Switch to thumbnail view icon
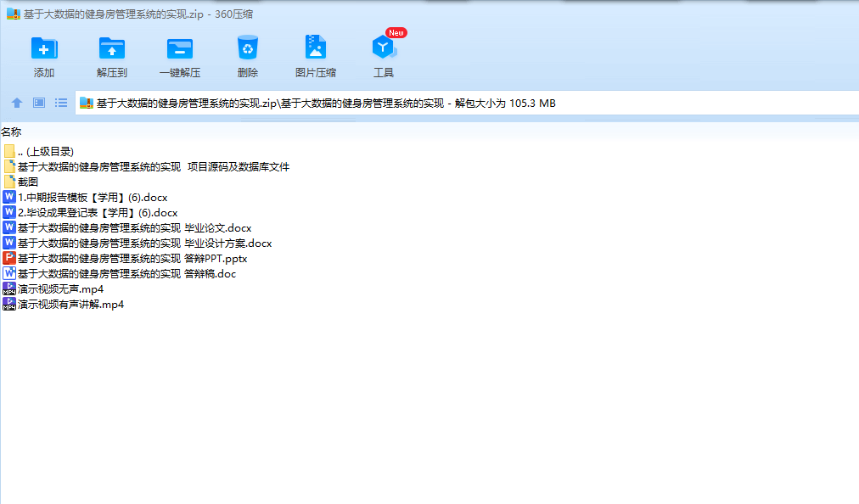859x504 pixels. pos(39,103)
